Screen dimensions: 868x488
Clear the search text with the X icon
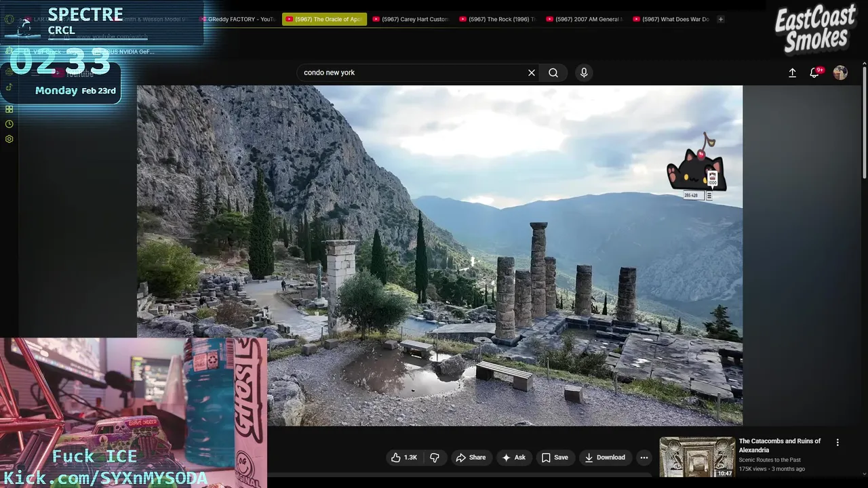[532, 73]
